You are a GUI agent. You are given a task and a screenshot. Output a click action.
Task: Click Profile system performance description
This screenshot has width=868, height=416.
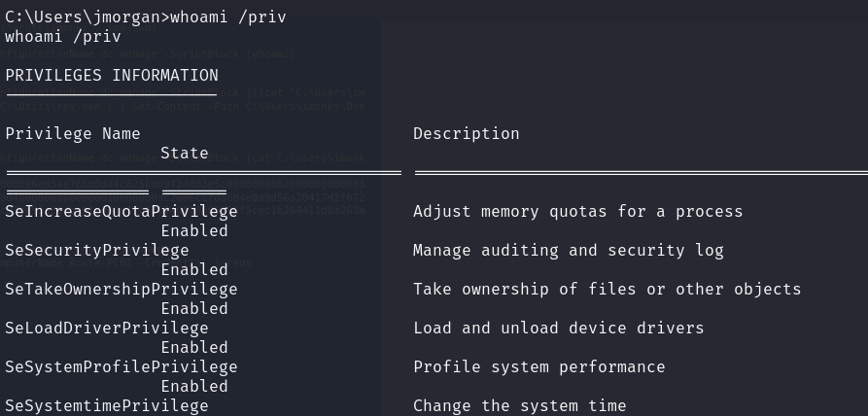tap(538, 366)
